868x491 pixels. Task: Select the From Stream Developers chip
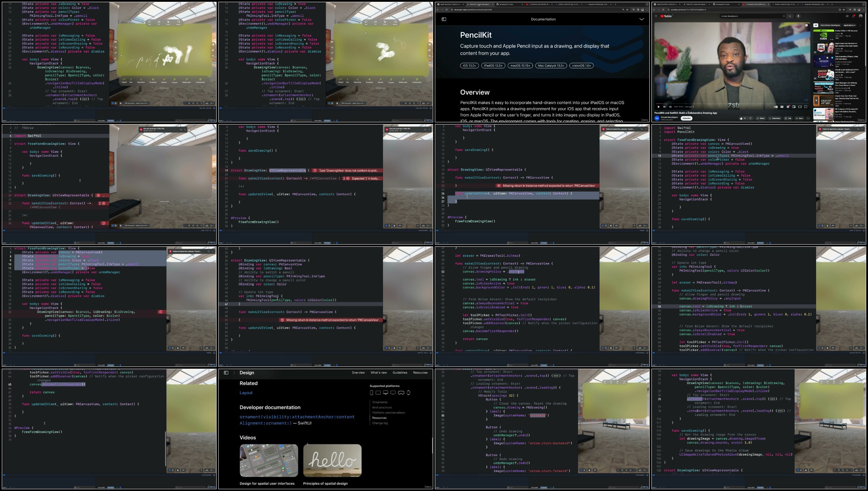pyautogui.click(x=830, y=25)
